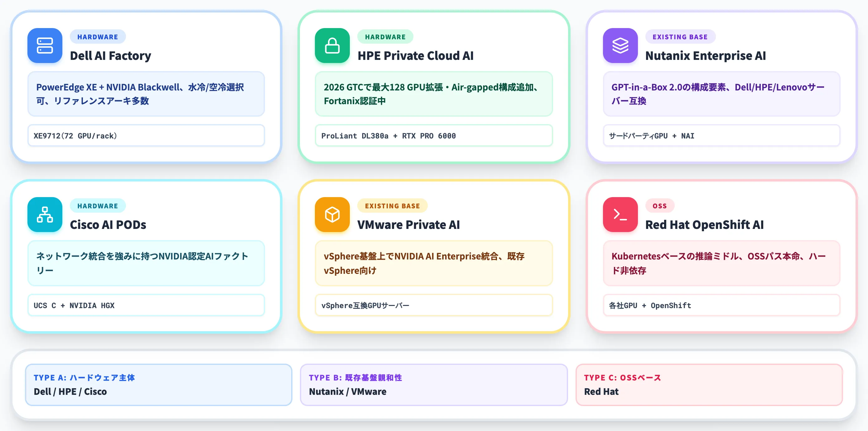The image size is (868, 431).
Task: Click the PowerEdge XE + NVIDIA Blackwell description
Action: pyautogui.click(x=146, y=94)
